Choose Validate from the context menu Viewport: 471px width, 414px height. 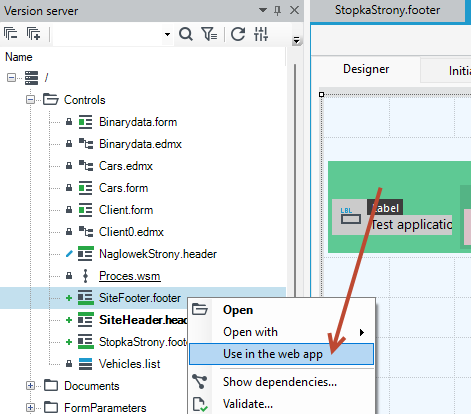[282, 404]
